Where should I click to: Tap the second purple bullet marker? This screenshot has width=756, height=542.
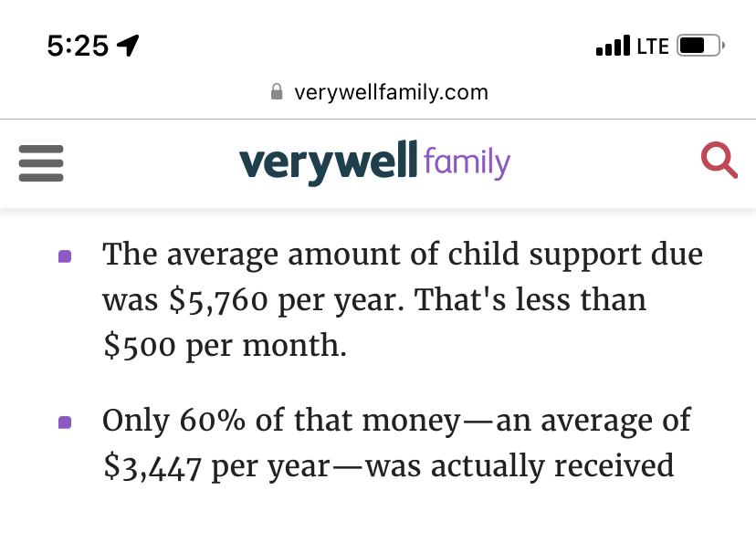[65, 422]
